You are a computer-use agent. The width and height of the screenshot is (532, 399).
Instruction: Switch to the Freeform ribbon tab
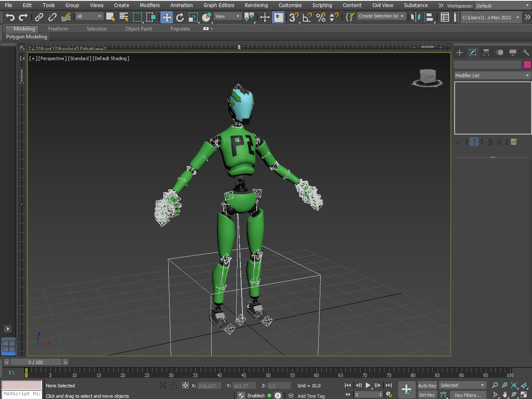[58, 29]
